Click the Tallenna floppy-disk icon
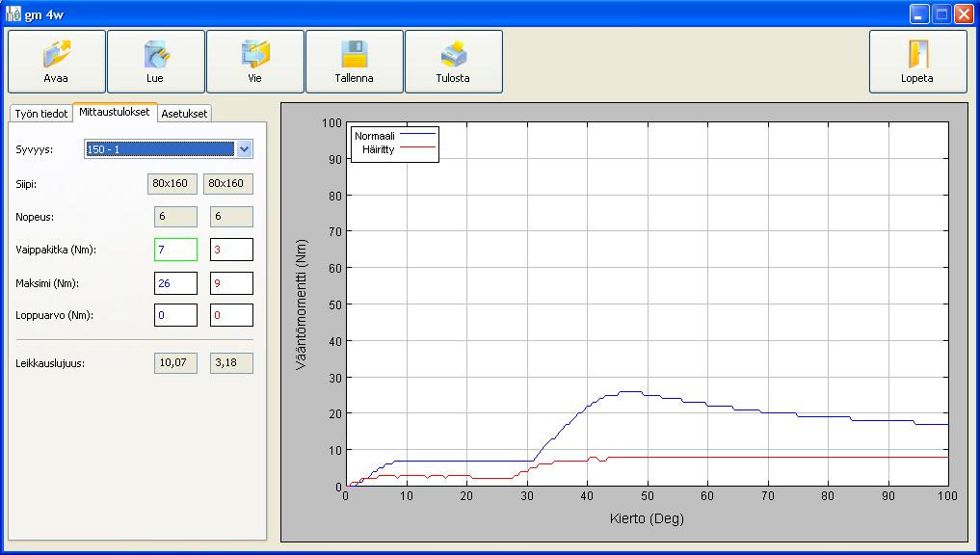 click(x=354, y=54)
